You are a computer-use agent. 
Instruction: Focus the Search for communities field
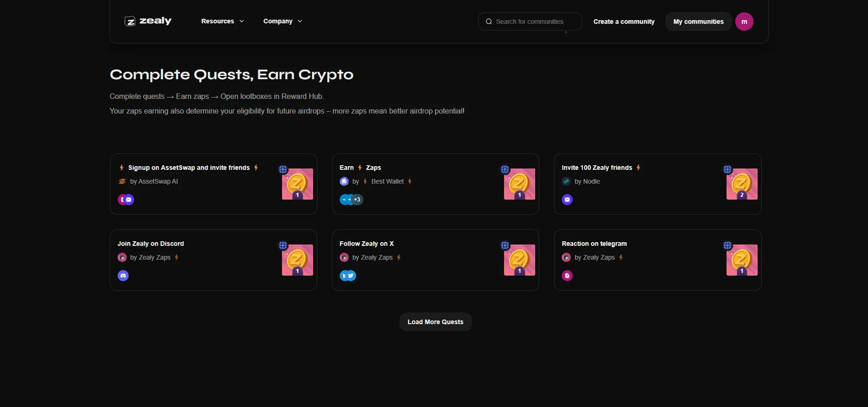[x=530, y=22]
